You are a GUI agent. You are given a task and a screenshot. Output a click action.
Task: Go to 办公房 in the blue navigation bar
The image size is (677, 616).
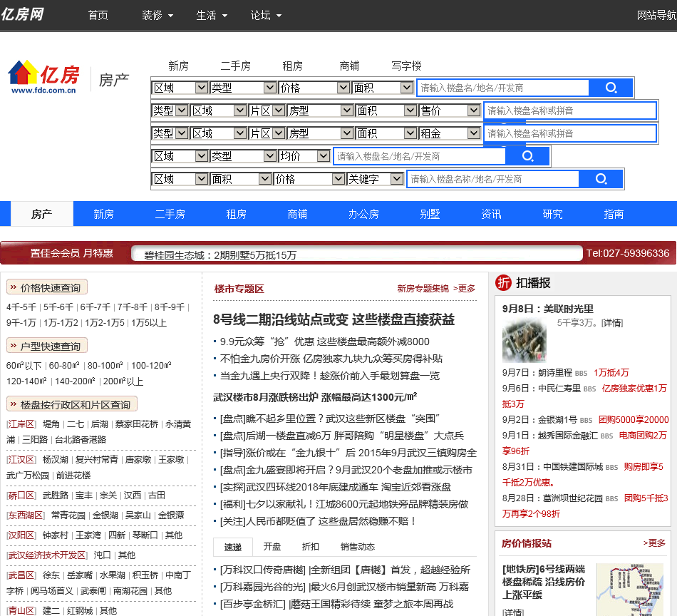click(363, 214)
